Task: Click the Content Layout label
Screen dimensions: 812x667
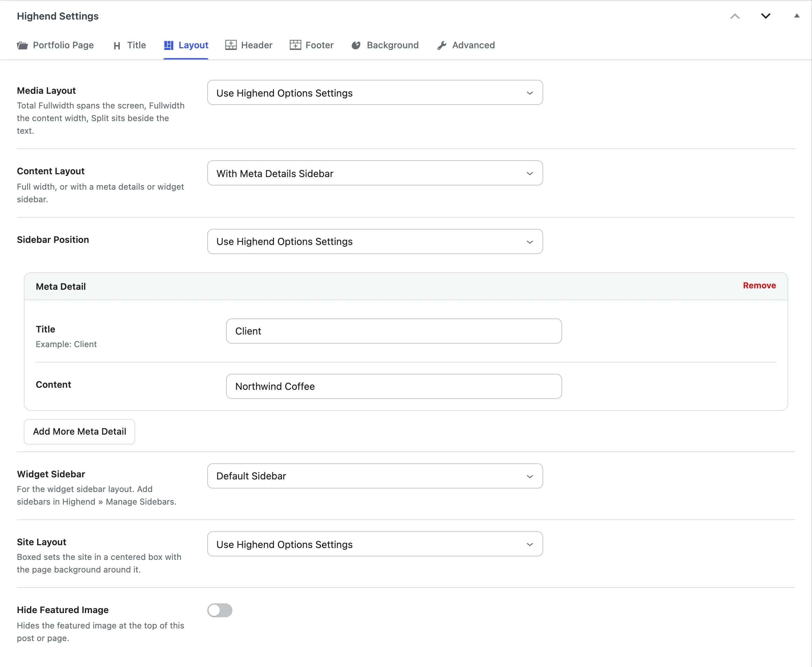Action: 51,171
